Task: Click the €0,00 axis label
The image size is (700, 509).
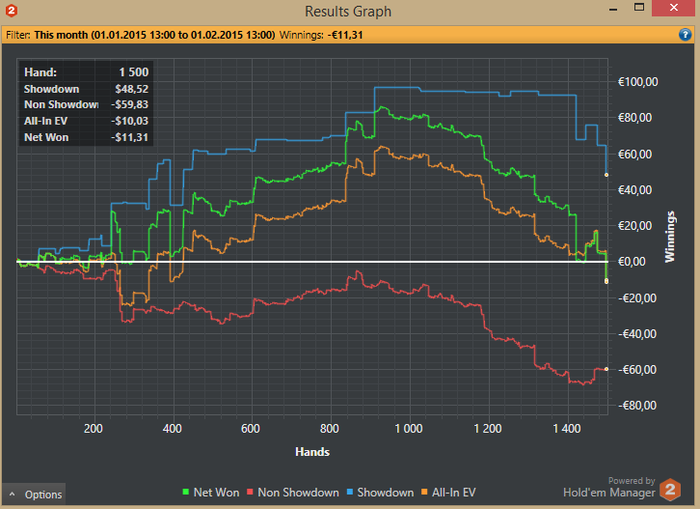Action: pyautogui.click(x=632, y=262)
